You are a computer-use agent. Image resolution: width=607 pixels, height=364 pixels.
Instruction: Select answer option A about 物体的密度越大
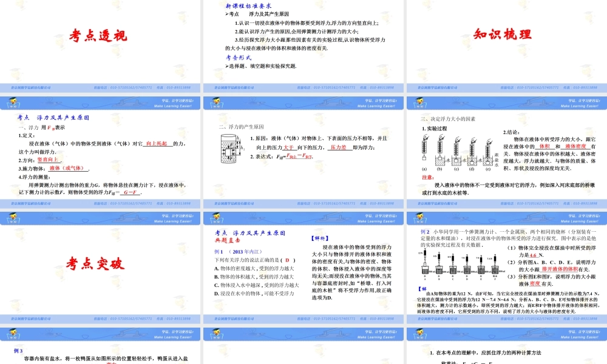[253, 268]
